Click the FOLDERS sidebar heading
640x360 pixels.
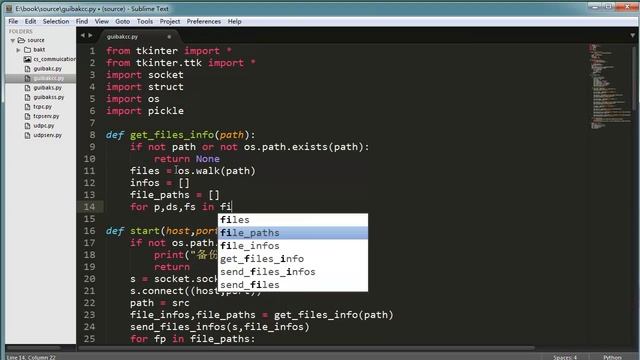click(x=20, y=31)
